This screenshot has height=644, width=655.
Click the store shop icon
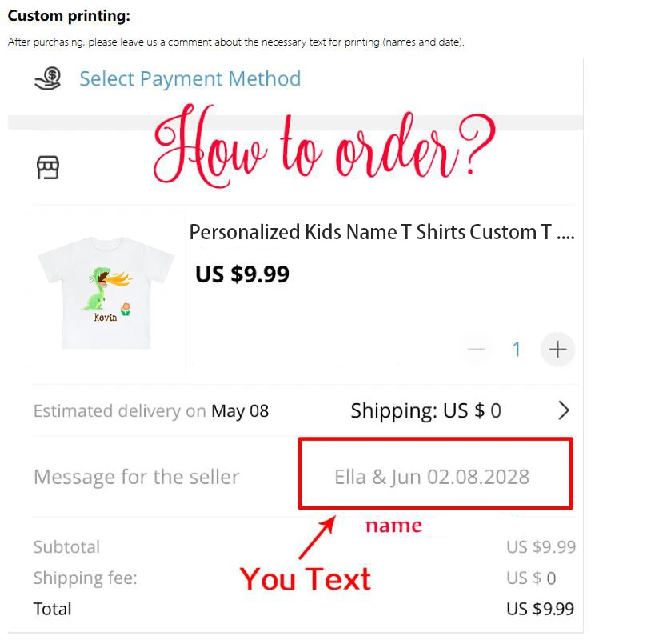(48, 167)
